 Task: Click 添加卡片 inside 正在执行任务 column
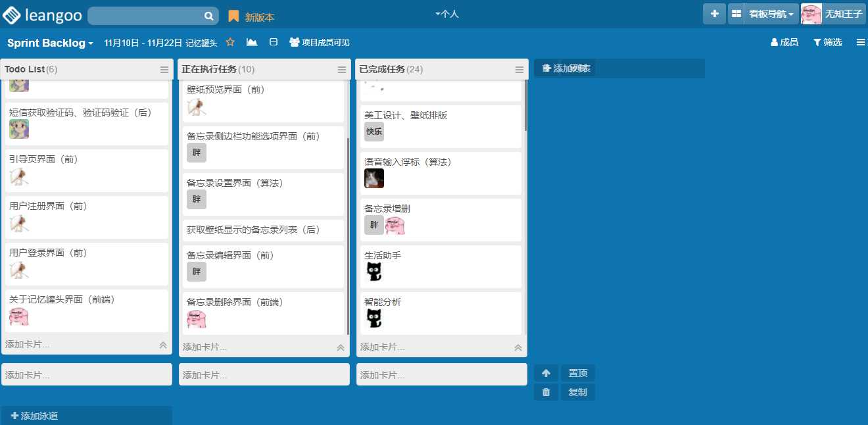click(205, 347)
